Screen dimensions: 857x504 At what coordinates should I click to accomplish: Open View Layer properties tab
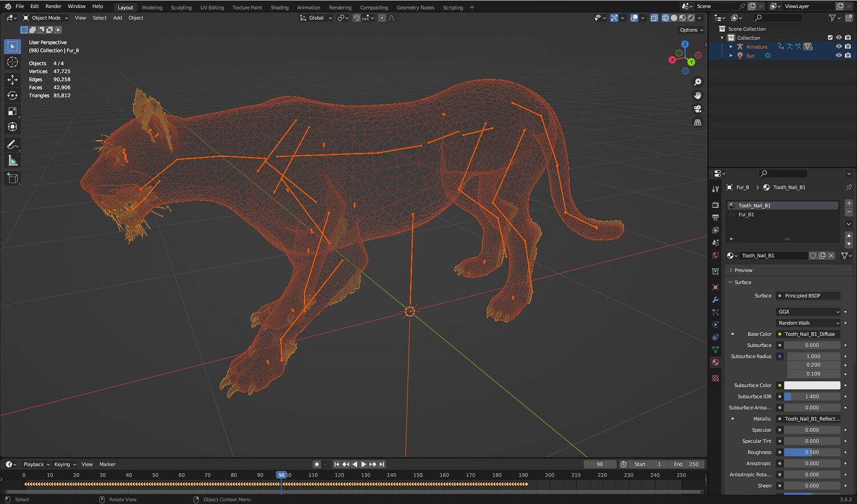[715, 230]
